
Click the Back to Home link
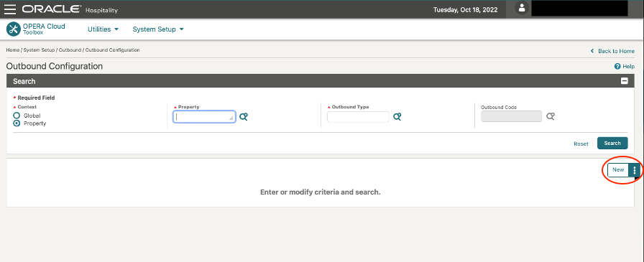(x=616, y=51)
